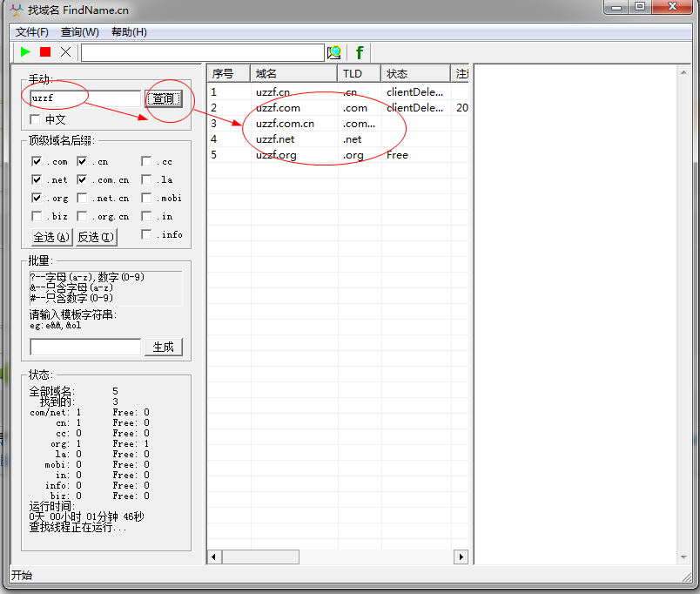The height and width of the screenshot is (594, 700).
Task: Open the 文件(F) menu
Action: click(31, 32)
